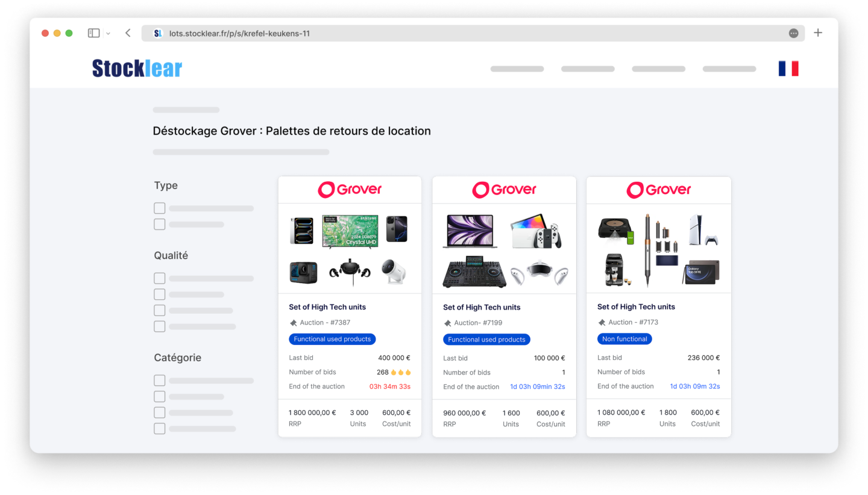This screenshot has height=495, width=868.
Task: Open the first header navigation item
Action: click(x=517, y=69)
